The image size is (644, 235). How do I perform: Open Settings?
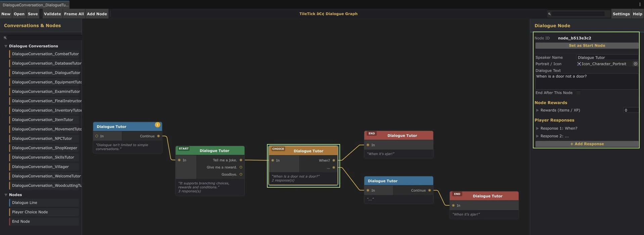click(621, 14)
